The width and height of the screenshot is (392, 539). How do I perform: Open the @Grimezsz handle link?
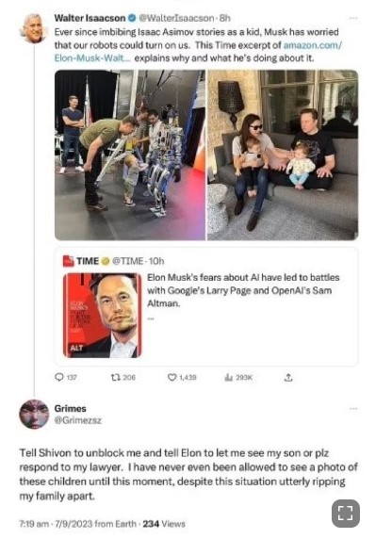77,420
